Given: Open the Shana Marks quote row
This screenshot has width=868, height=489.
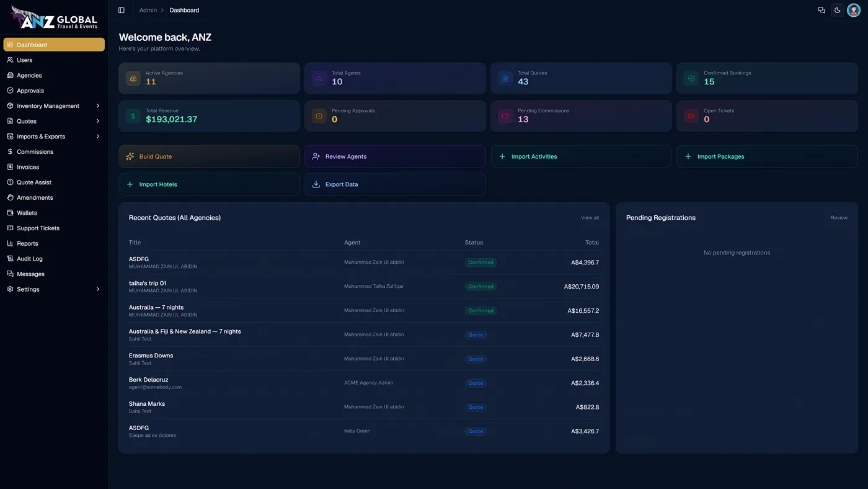Looking at the screenshot, I should (364, 407).
